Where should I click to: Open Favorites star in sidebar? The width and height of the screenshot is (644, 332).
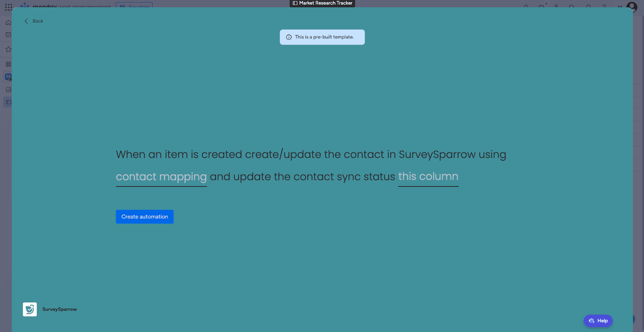(8, 49)
